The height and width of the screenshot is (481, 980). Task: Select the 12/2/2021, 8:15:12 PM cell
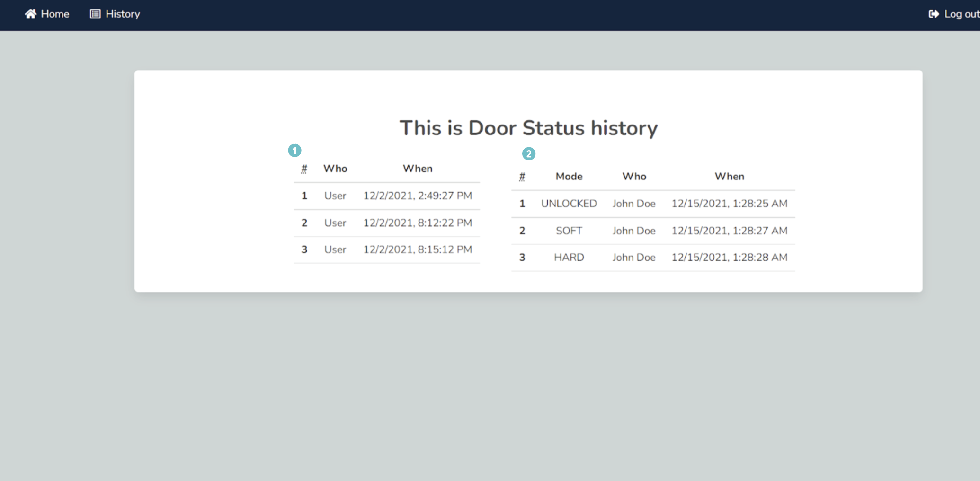(x=418, y=249)
